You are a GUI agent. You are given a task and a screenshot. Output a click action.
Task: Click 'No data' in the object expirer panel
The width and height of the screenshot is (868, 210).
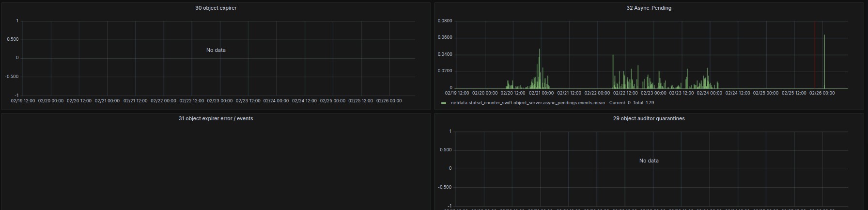pos(216,50)
